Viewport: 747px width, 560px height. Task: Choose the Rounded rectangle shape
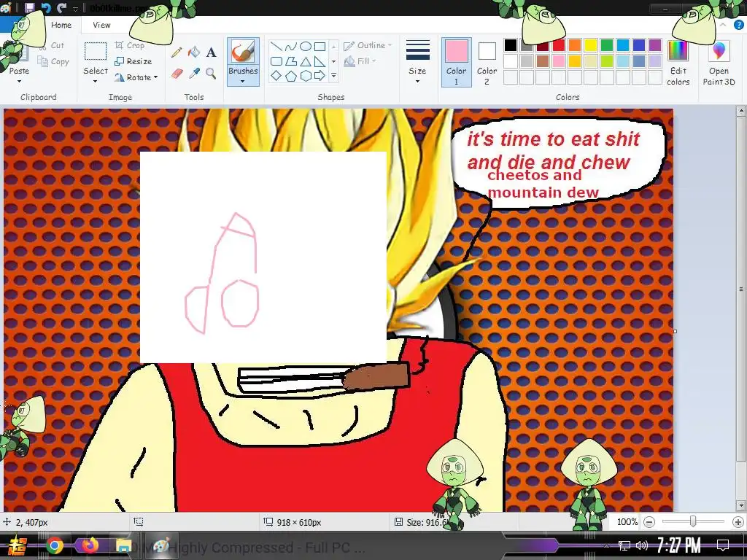point(276,61)
